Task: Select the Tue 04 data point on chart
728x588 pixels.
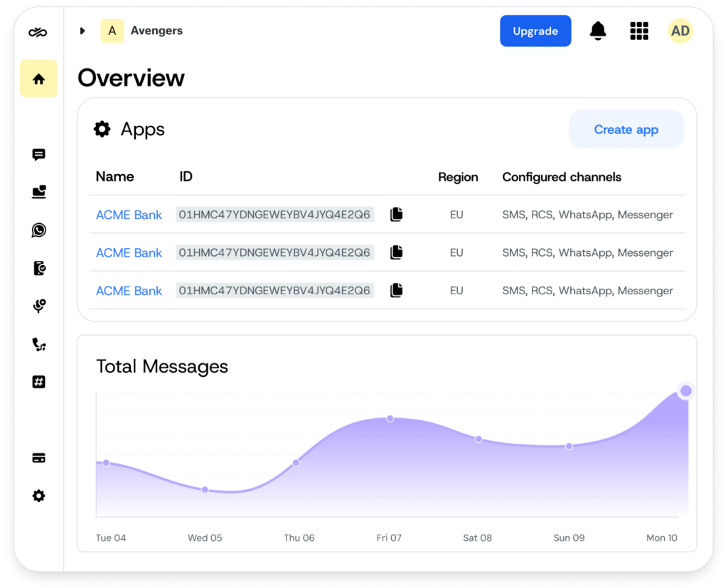Action: [107, 463]
